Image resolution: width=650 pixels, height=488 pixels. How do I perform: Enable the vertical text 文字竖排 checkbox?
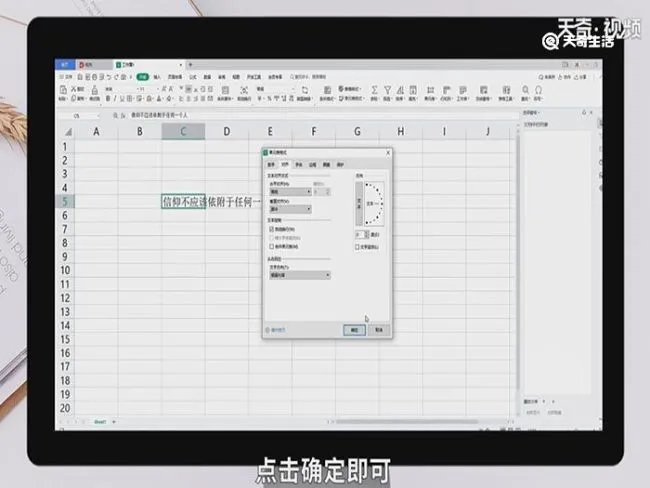(x=357, y=247)
